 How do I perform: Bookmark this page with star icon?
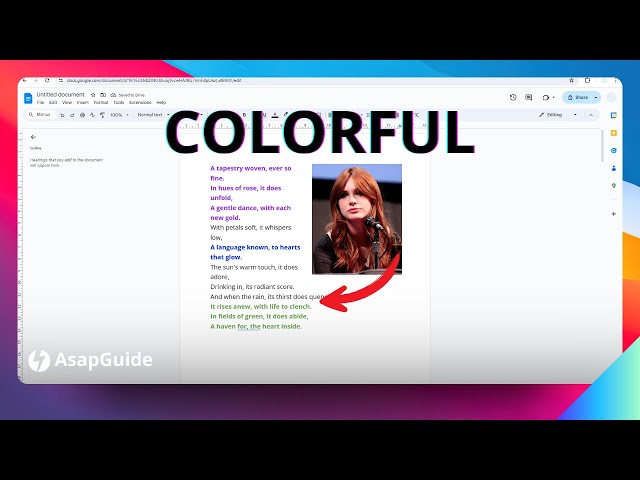[572, 80]
